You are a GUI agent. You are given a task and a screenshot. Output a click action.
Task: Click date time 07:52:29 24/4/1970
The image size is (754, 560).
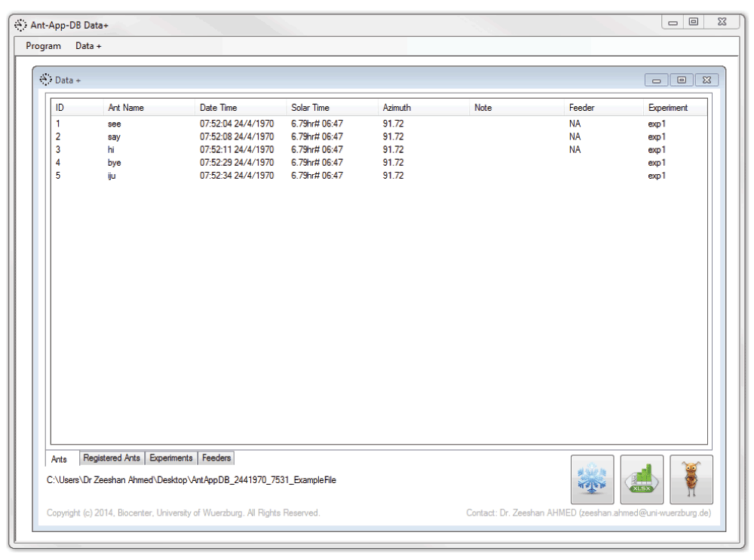point(237,163)
